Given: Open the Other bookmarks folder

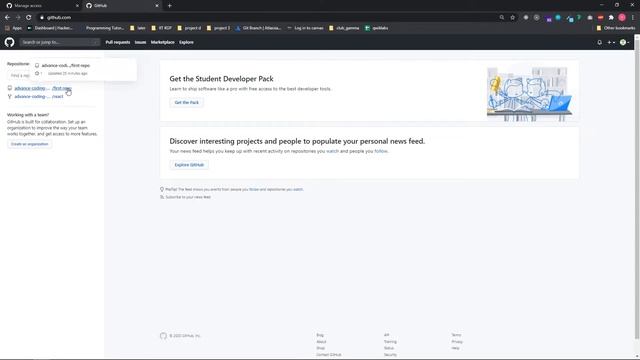Looking at the screenshot, I should pyautogui.click(x=616, y=28).
